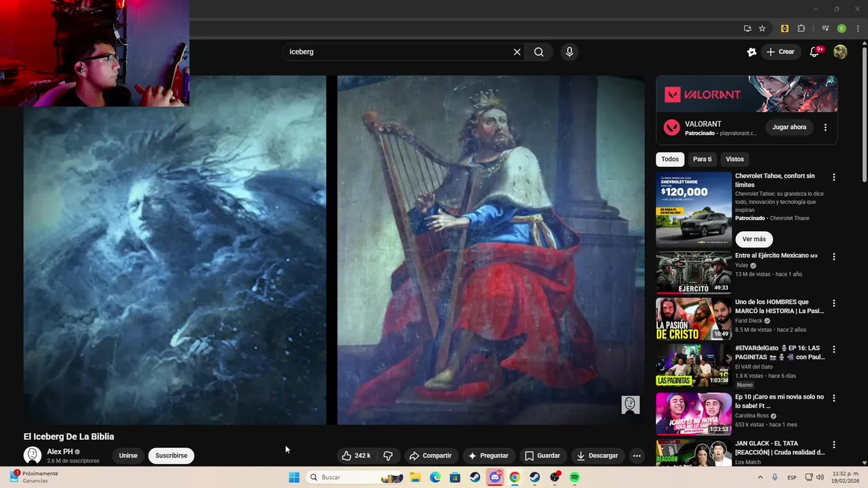Open the Windows Start menu
This screenshot has width=868, height=488.
[294, 477]
